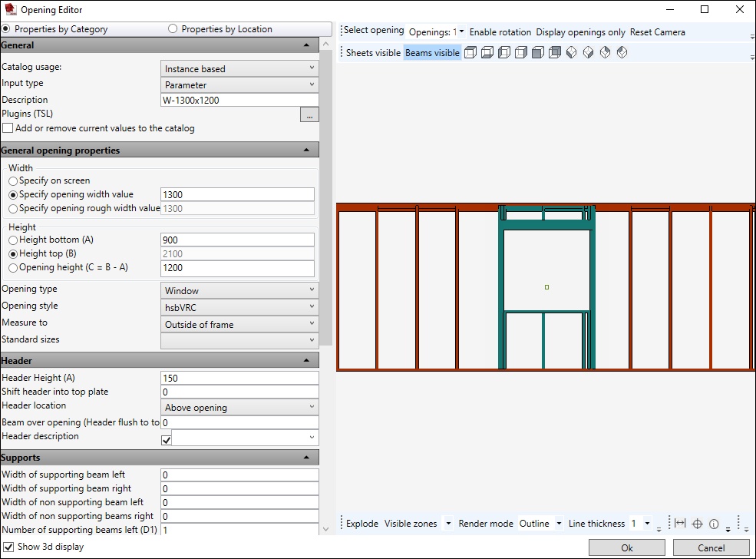Choose Specify opening width value option
Screen dimensions: 756x559
13,195
